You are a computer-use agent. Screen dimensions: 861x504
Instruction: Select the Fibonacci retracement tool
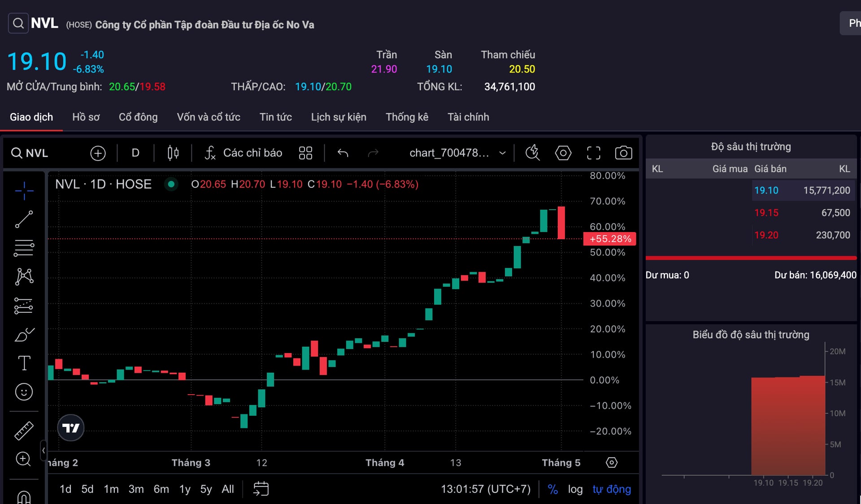tap(24, 248)
